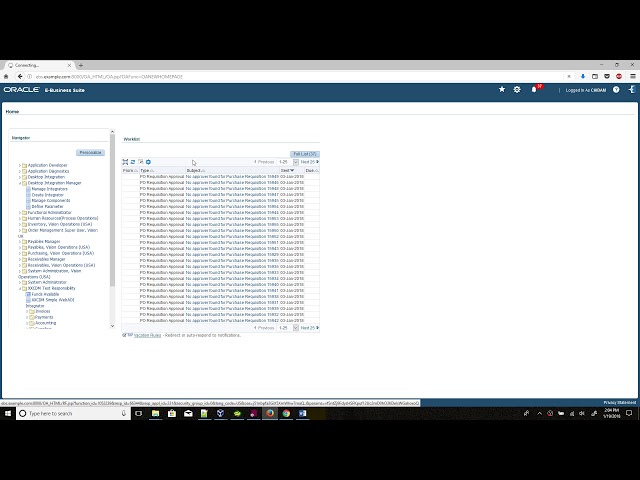Expand the Receivables Manager folder
The image size is (640, 480).
(20, 259)
